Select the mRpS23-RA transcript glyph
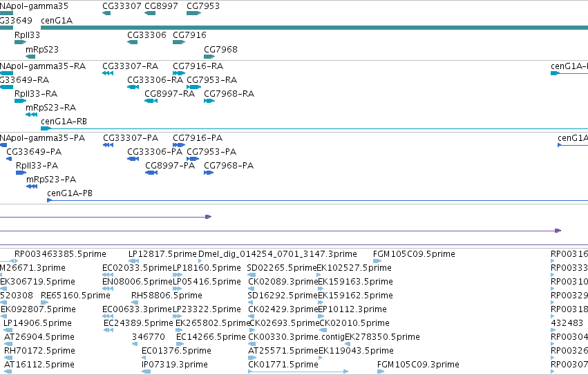The image size is (588, 375). 32,115
